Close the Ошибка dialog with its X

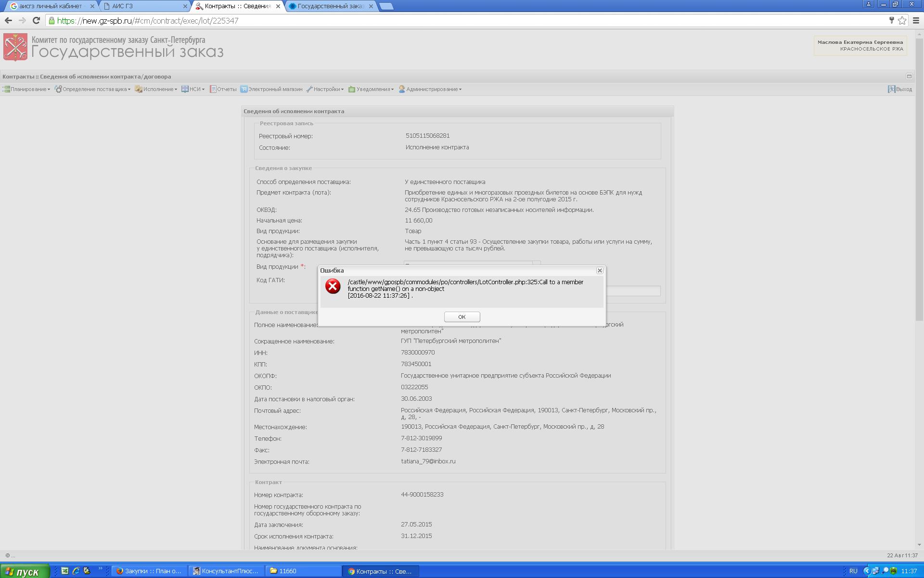pos(600,270)
